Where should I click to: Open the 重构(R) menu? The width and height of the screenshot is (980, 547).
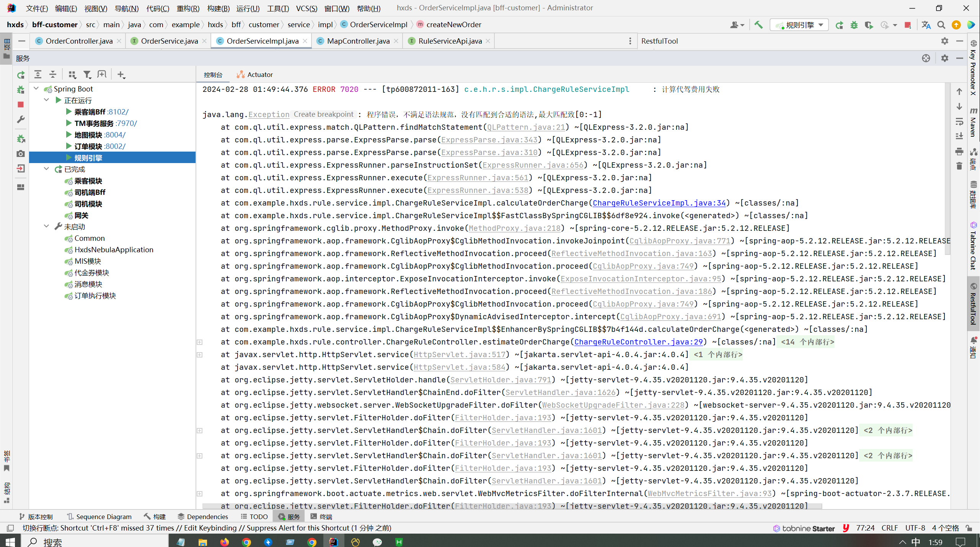[188, 8]
